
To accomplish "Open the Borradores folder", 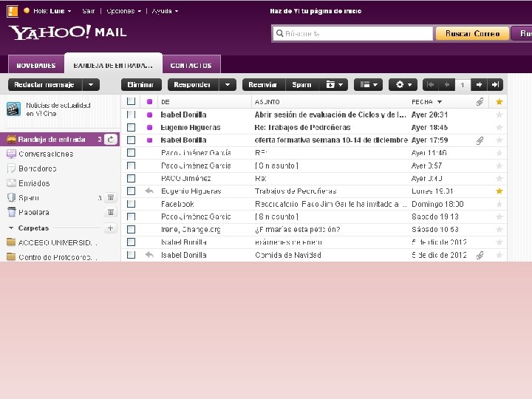I will [38, 168].
